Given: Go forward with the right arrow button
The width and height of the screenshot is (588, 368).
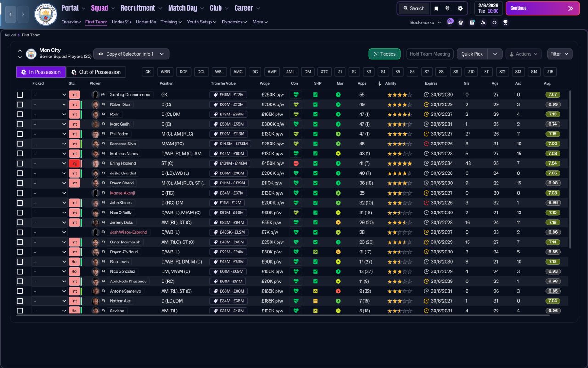Looking at the screenshot, I should (23, 14).
